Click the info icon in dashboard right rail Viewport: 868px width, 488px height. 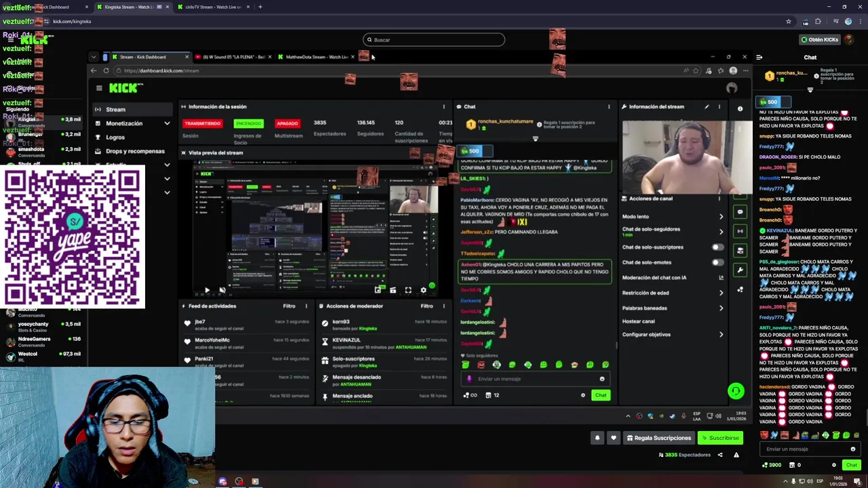[x=741, y=108]
